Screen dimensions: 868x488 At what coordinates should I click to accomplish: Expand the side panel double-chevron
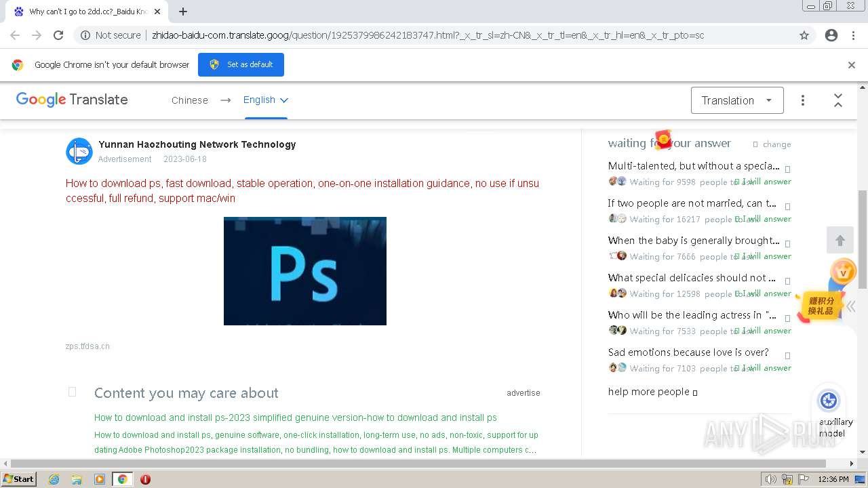850,306
